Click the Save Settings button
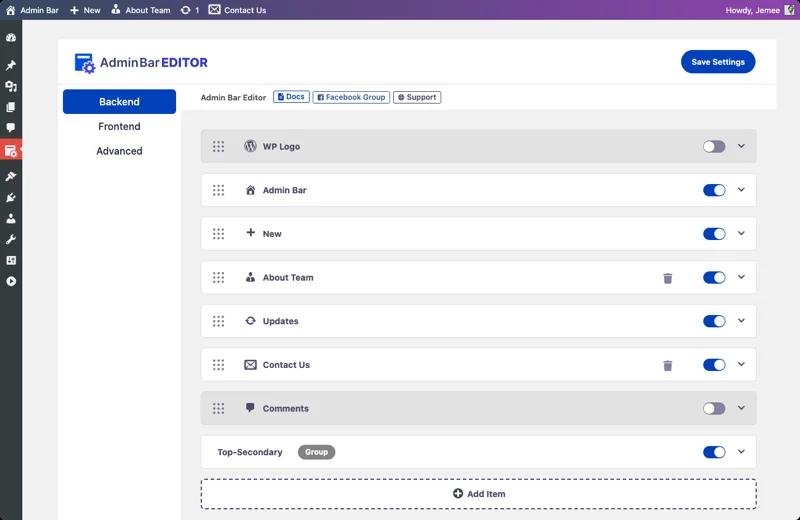This screenshot has width=800, height=520. 718,62
